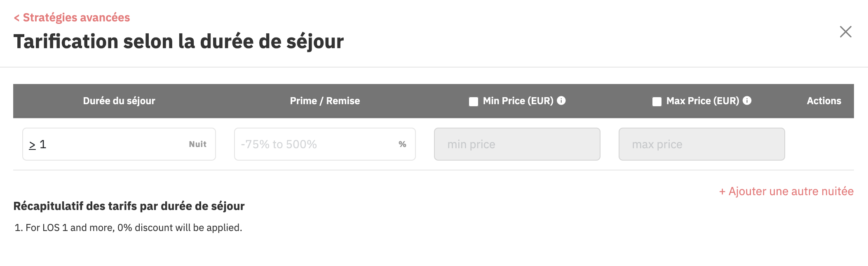868x266 pixels.
Task: Click the Max Price (EUR) header label
Action: 703,101
